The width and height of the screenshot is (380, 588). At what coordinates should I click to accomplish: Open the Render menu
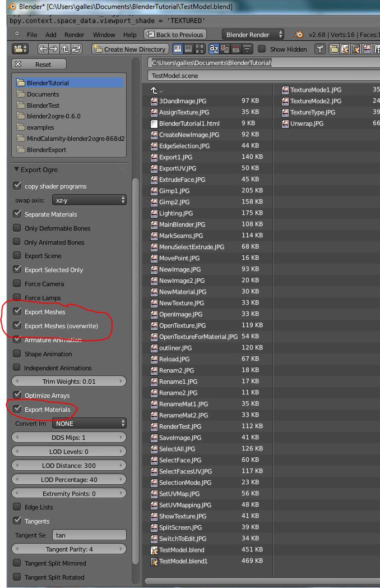(74, 34)
